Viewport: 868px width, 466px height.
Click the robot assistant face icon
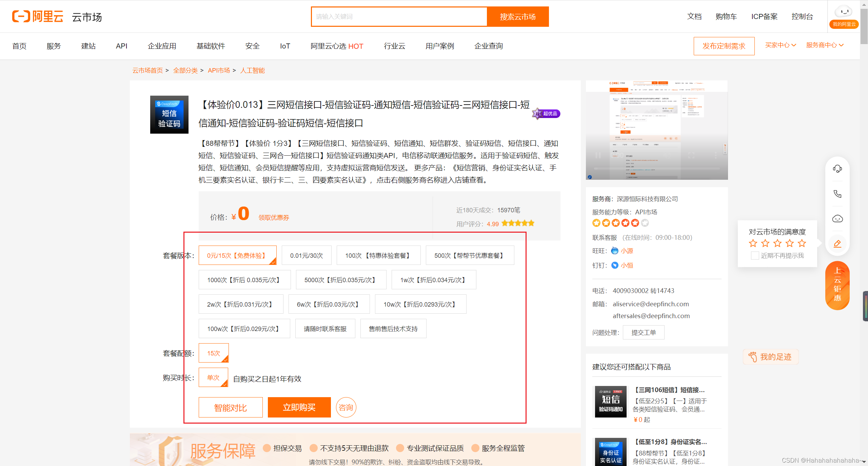[837, 219]
